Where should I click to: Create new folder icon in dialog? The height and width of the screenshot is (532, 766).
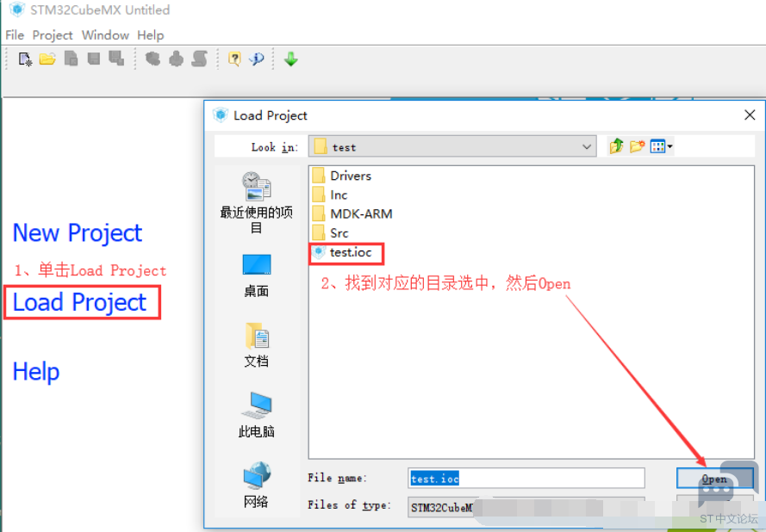pos(637,146)
